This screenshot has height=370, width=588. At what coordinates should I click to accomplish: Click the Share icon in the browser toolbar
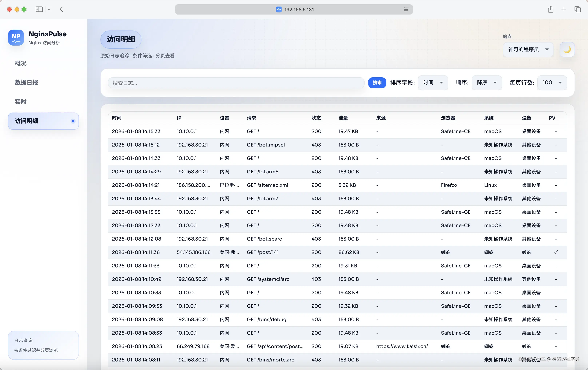coord(550,9)
